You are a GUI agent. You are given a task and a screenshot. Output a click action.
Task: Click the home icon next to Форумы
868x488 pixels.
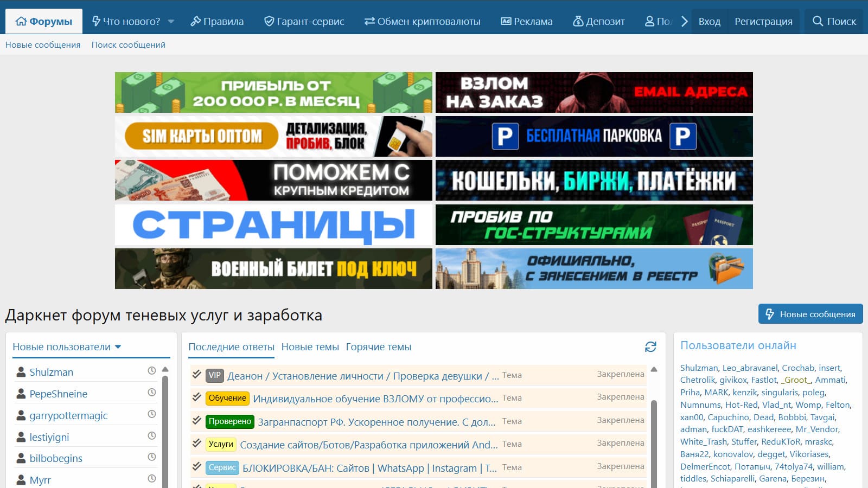pyautogui.click(x=21, y=22)
